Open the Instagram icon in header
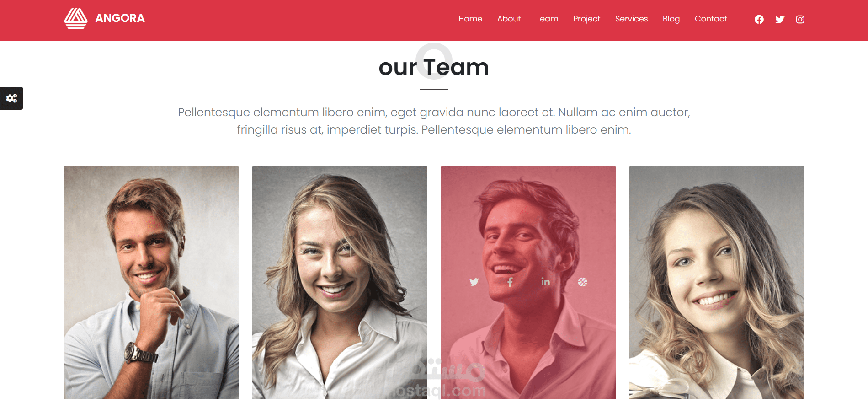 pyautogui.click(x=800, y=19)
